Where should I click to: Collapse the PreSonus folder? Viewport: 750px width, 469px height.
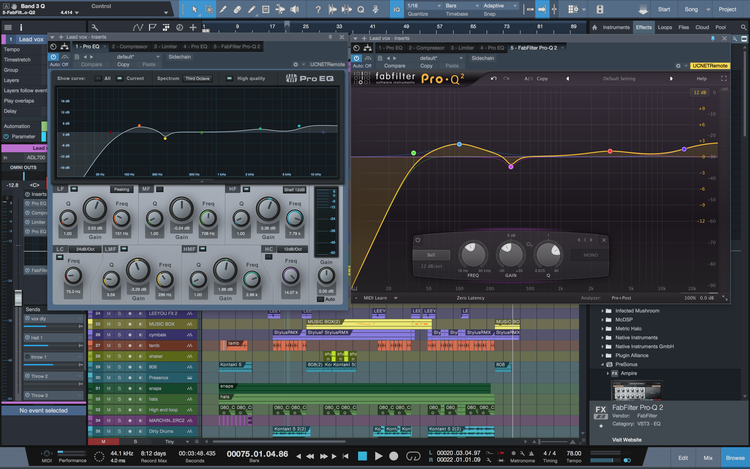(602, 364)
